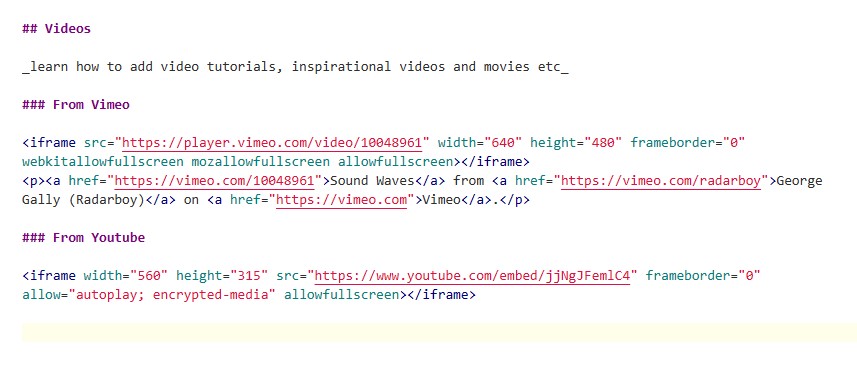Place cursor in the highlighted empty line
The height and width of the screenshot is (372, 857).
[439, 333]
